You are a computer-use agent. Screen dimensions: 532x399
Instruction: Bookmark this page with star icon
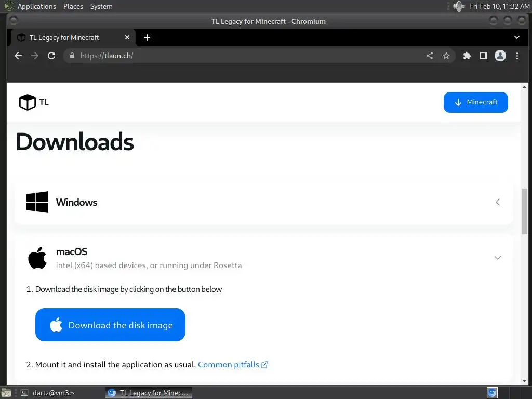[446, 56]
